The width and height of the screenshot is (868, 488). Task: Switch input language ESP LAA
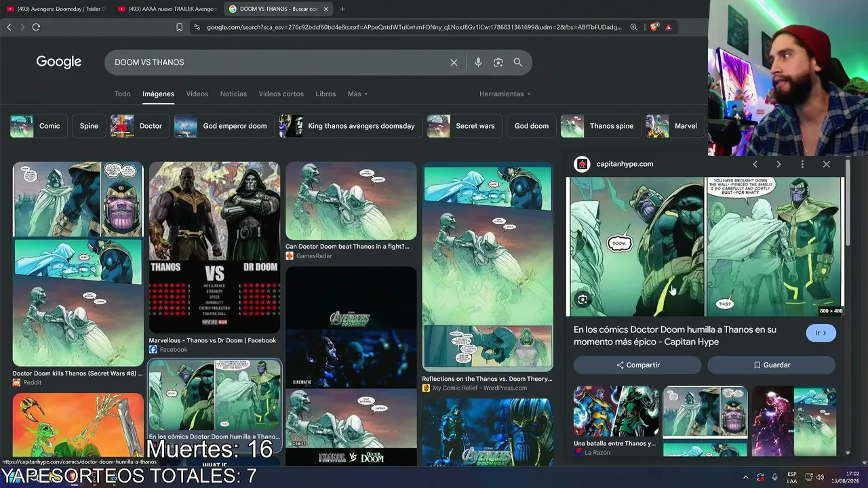(x=792, y=477)
